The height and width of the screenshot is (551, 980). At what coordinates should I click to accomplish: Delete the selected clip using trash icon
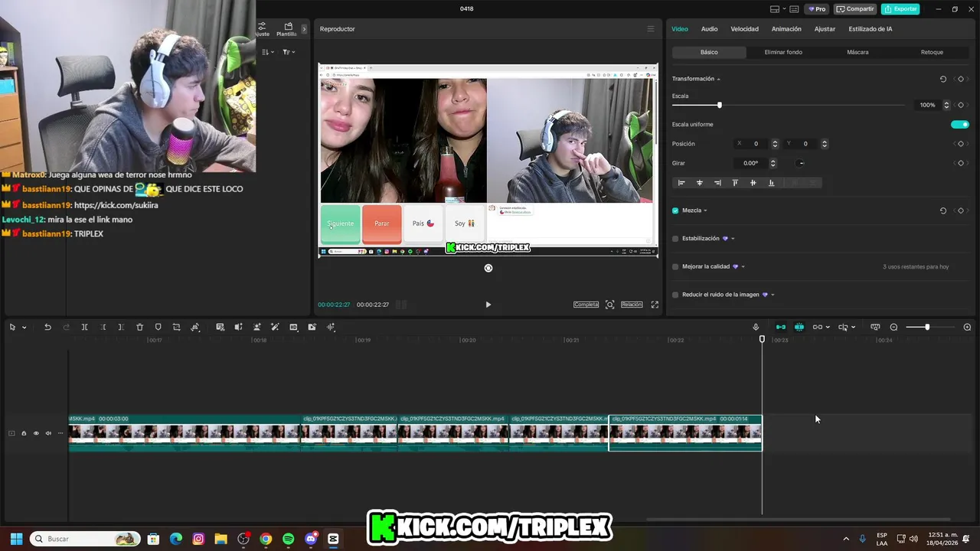pyautogui.click(x=139, y=327)
